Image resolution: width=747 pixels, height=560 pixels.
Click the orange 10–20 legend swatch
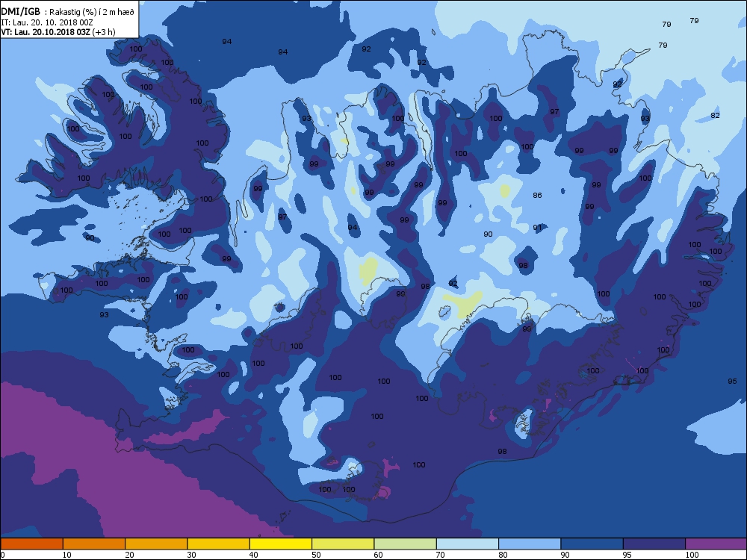click(x=94, y=544)
